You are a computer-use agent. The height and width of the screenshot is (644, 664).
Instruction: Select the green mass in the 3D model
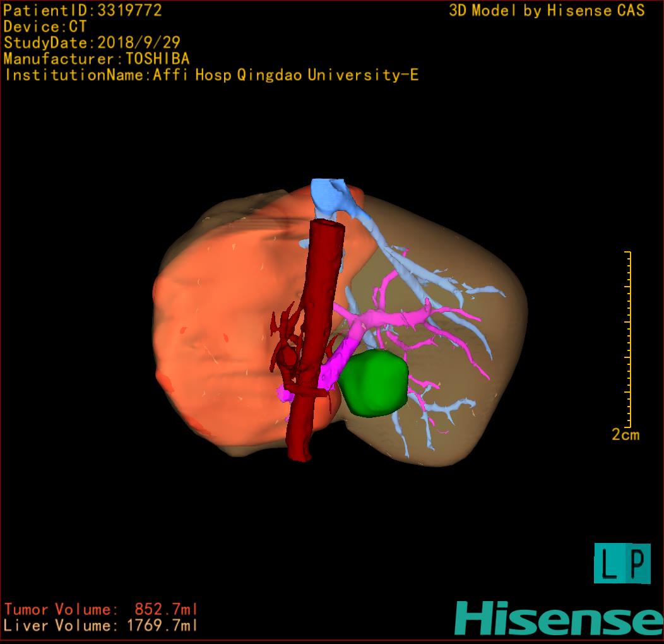(x=372, y=385)
